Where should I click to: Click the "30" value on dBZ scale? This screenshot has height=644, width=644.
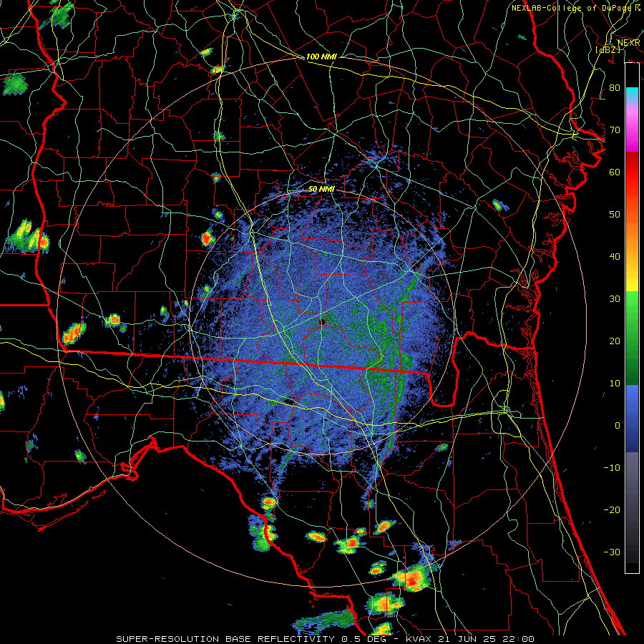(x=615, y=299)
